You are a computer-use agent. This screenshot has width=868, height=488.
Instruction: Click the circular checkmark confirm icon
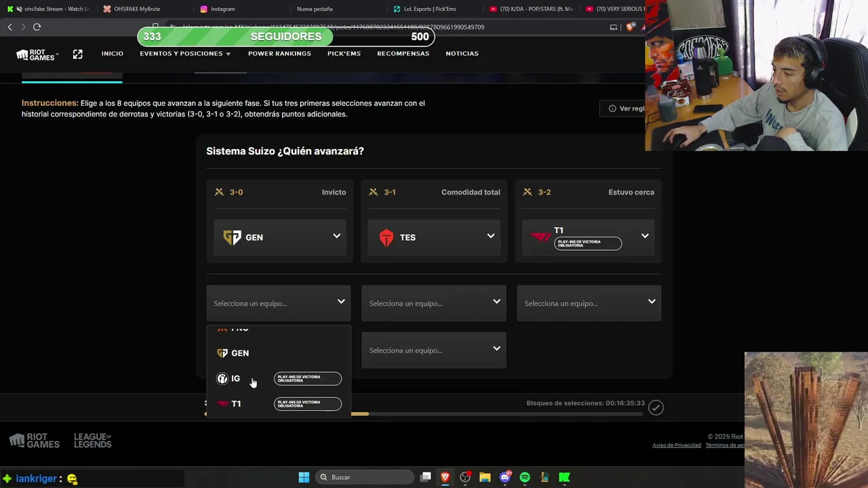(x=656, y=407)
